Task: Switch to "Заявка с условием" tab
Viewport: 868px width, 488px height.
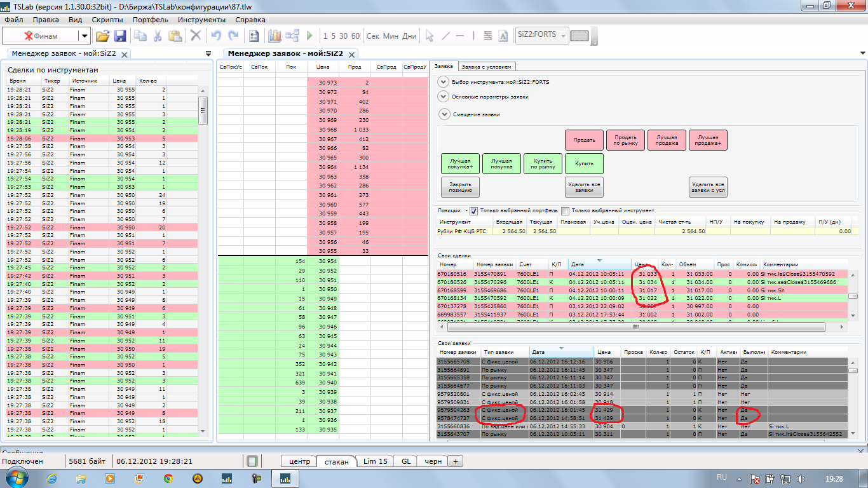Action: [x=486, y=67]
